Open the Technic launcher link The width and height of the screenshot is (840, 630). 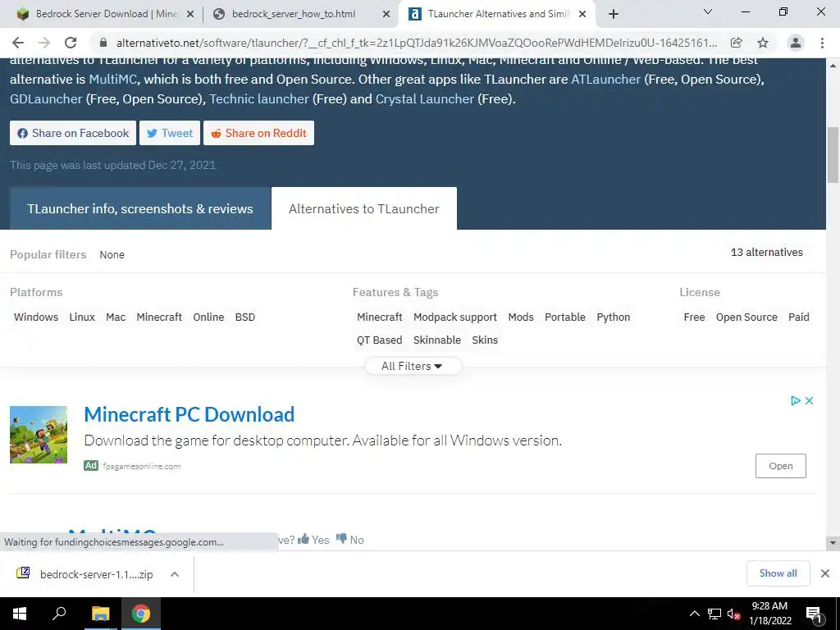click(258, 99)
